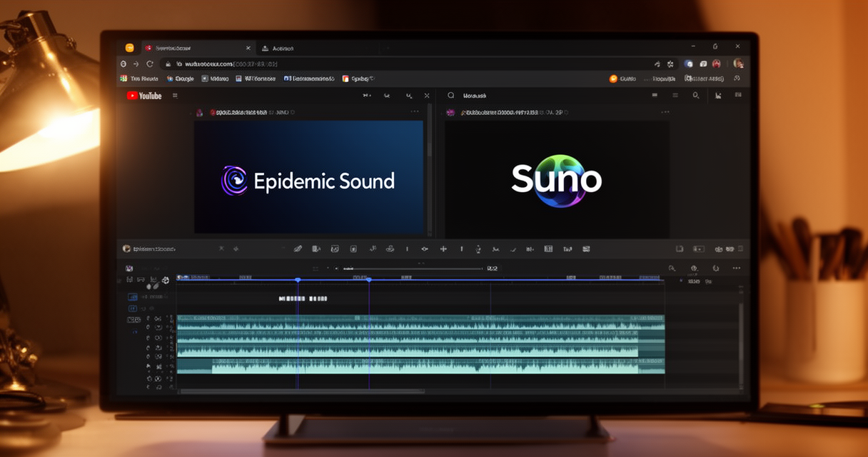This screenshot has height=457, width=868.
Task: Click the timeline zoom magnifier icon
Action: pos(672,268)
